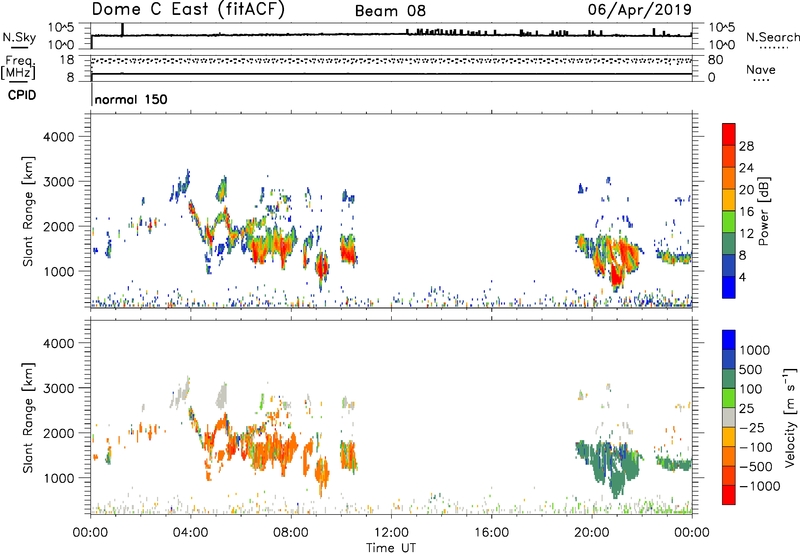Select the '04:00' time axis label
800x554 pixels.
[190, 533]
